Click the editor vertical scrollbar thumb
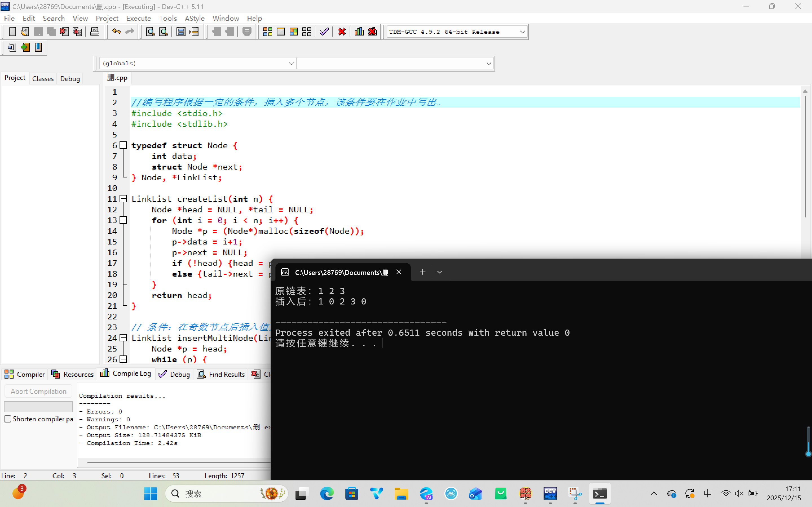Screen dimensions: 812x507 pos(805,156)
